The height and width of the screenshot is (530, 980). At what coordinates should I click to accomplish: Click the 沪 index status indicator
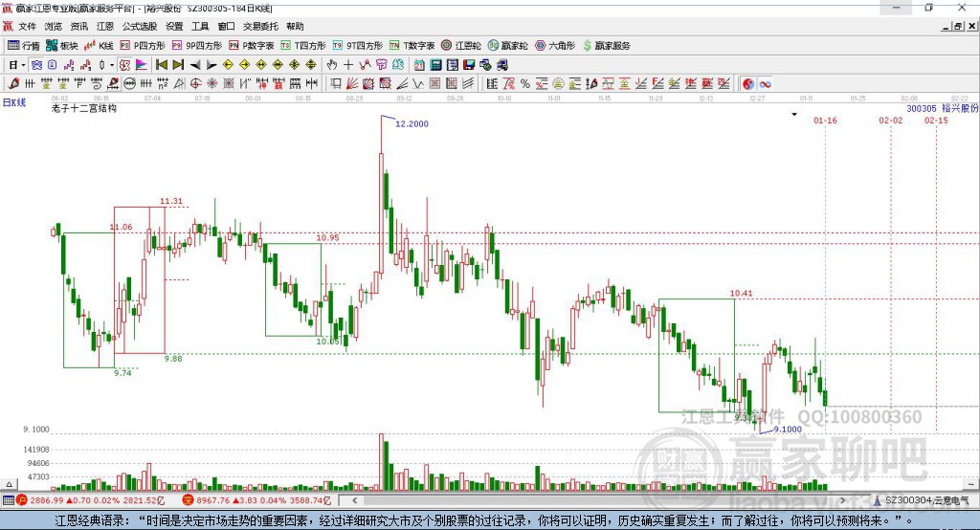point(22,500)
